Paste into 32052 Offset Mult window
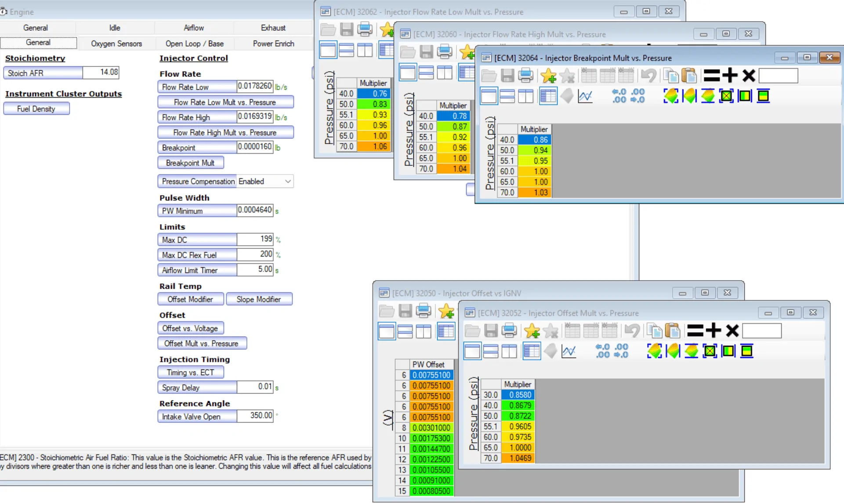Viewport: 844px width, 504px height. tap(673, 330)
